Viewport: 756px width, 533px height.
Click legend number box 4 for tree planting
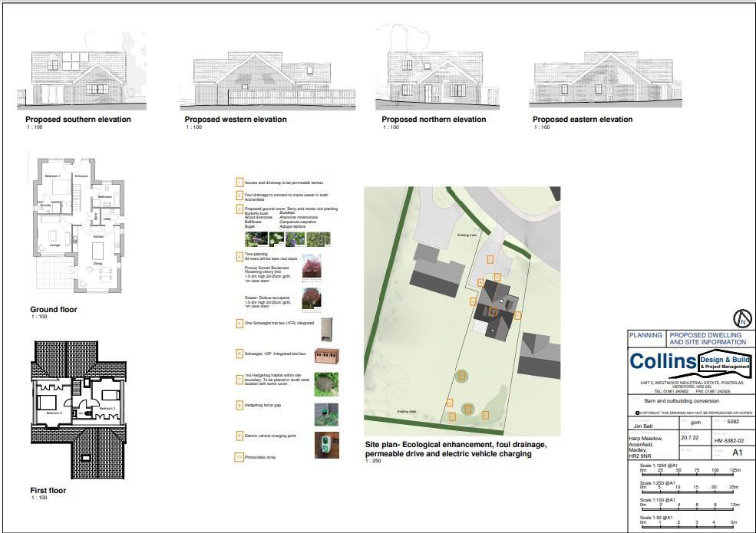coord(239,256)
